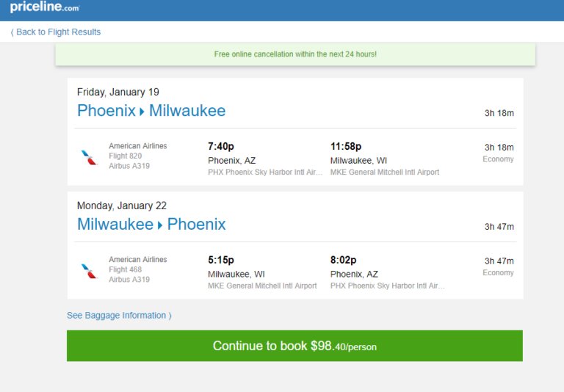Open See Baggage Information link
The height and width of the screenshot is (392, 564).
point(120,316)
